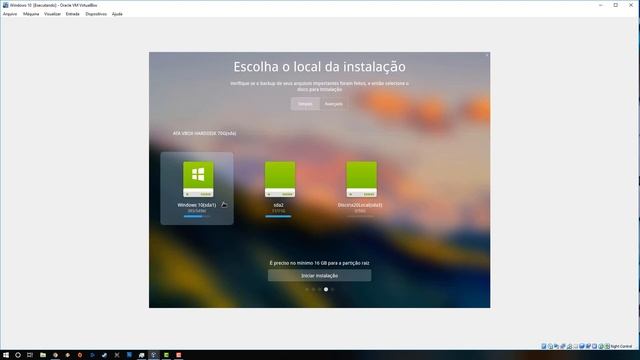Open Task View on the taskbar
This screenshot has width=640, height=360.
tap(30, 355)
